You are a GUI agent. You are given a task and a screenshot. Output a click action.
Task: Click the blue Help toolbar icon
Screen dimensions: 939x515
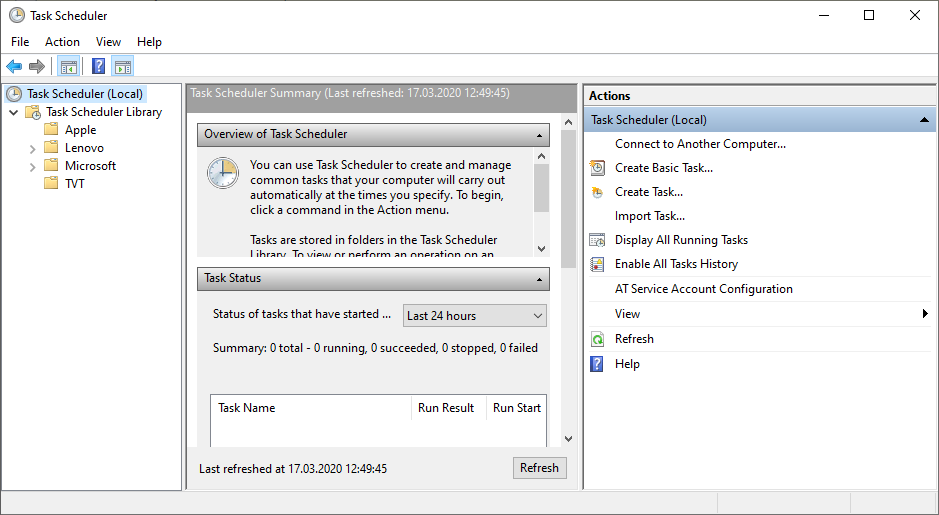pyautogui.click(x=98, y=67)
